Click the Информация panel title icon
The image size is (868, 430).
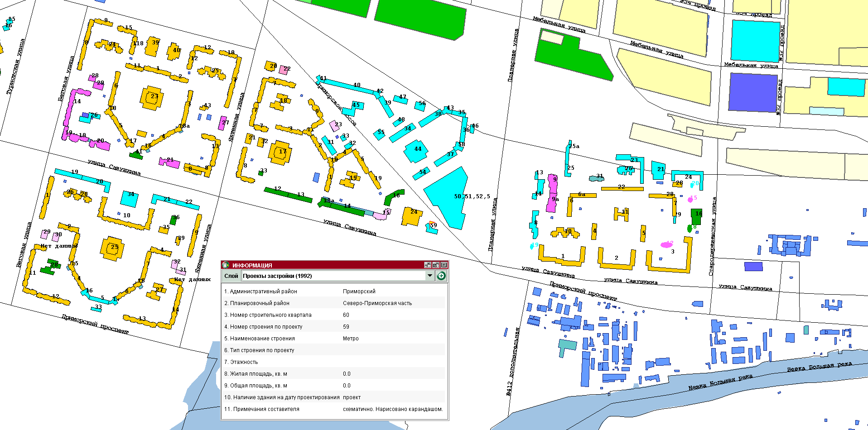pyautogui.click(x=226, y=265)
